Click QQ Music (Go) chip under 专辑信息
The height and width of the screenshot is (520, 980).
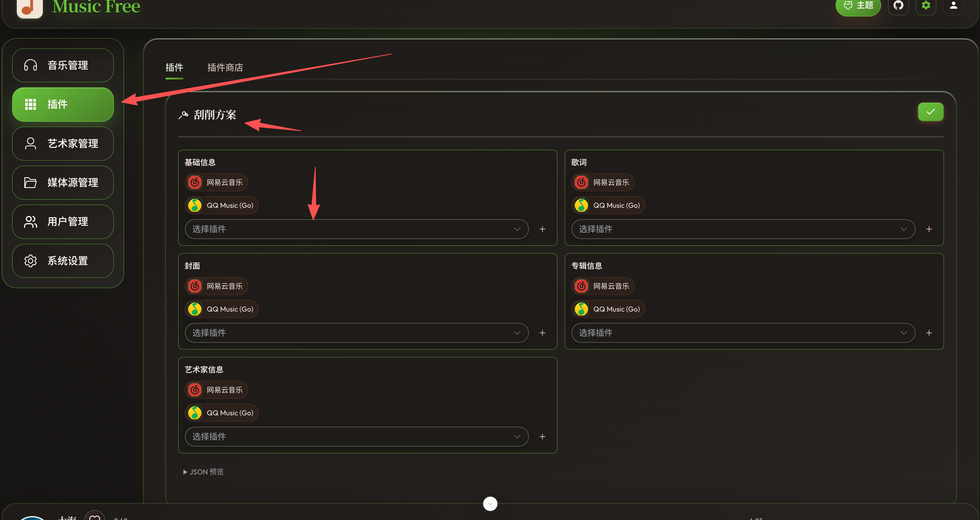click(608, 309)
